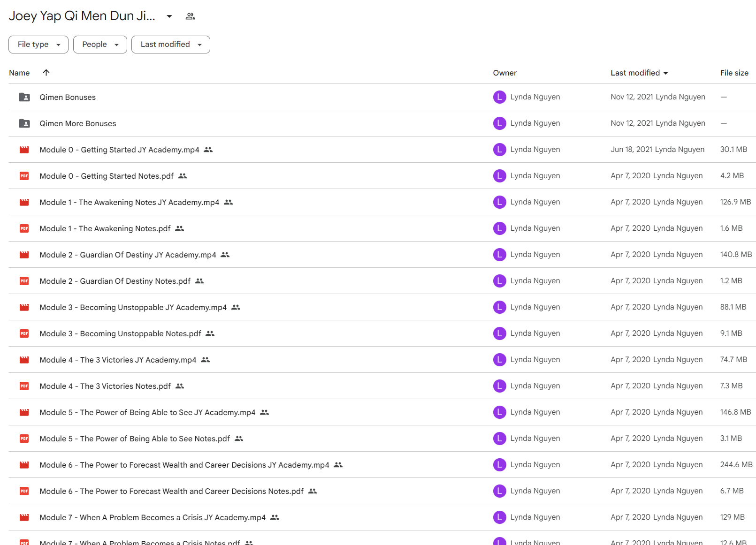Open the File type filter dropdown

(38, 45)
